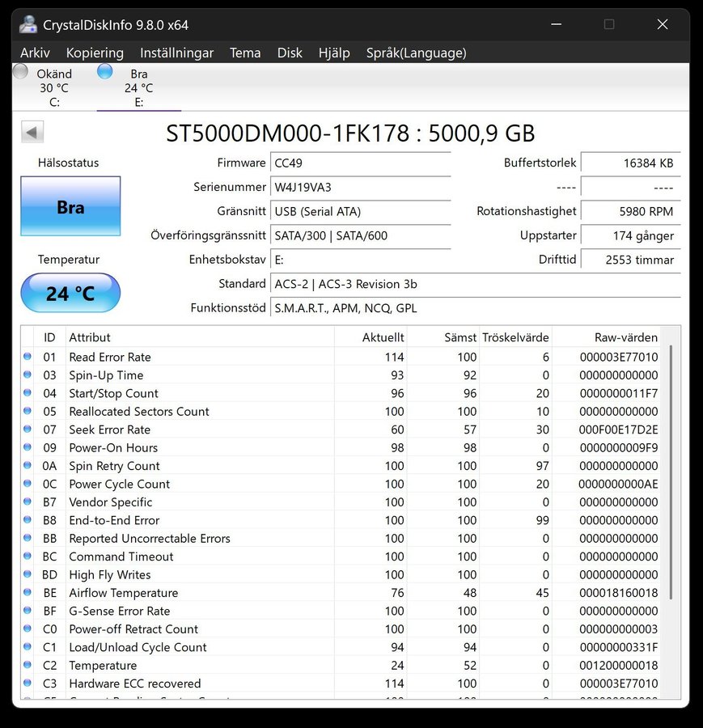Viewport: 703px width, 728px height.
Task: Close the CrystalDiskInfo window
Action: click(663, 24)
